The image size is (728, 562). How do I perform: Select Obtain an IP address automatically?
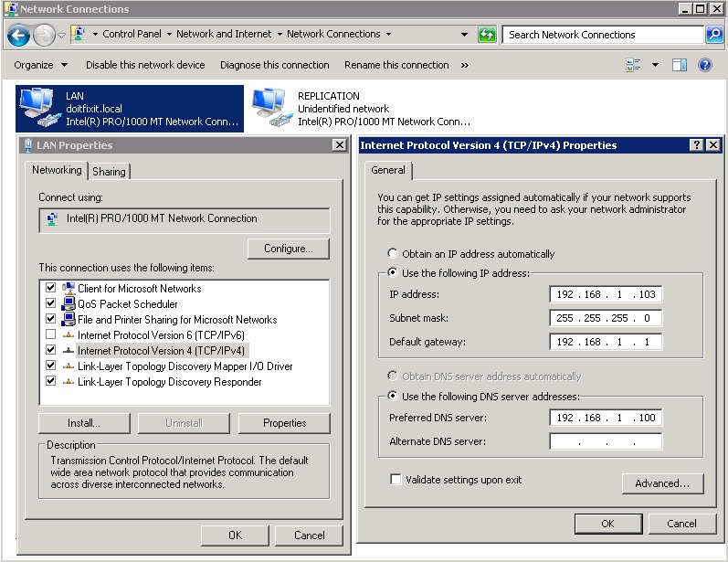click(393, 254)
